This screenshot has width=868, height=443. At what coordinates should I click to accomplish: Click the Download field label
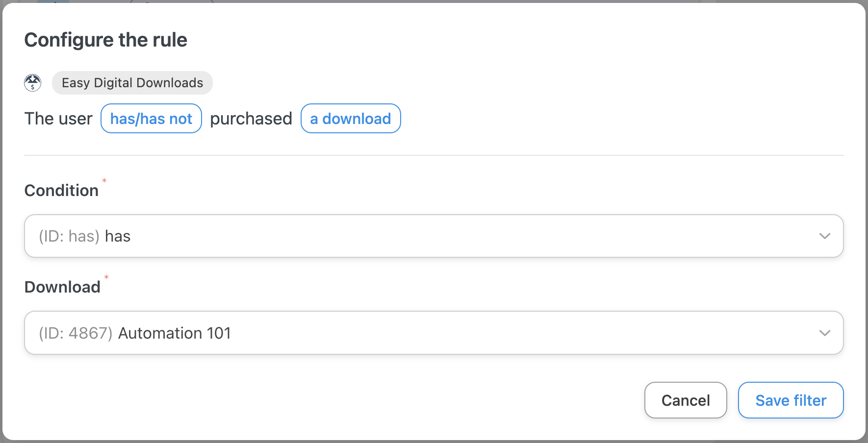[62, 287]
